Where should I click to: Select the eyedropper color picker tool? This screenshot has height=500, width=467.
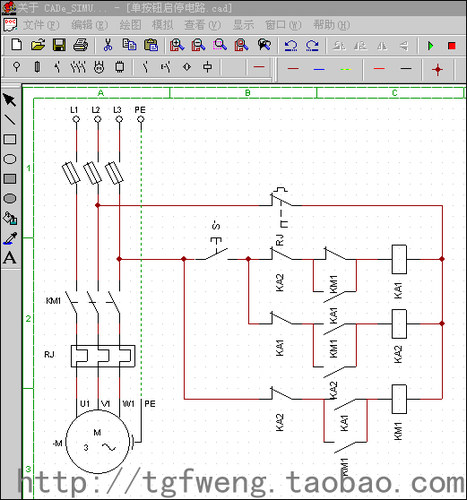tap(10, 238)
